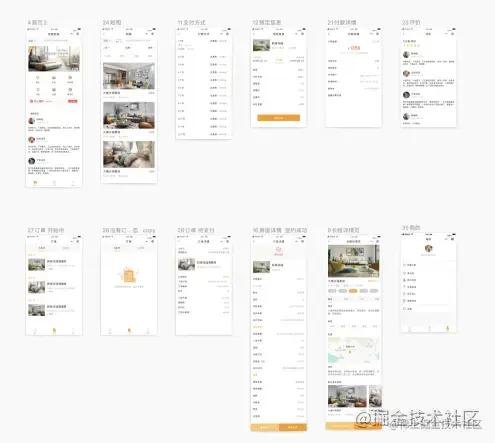Open the first menu row on the 我的 screen

pyautogui.click(x=428, y=265)
